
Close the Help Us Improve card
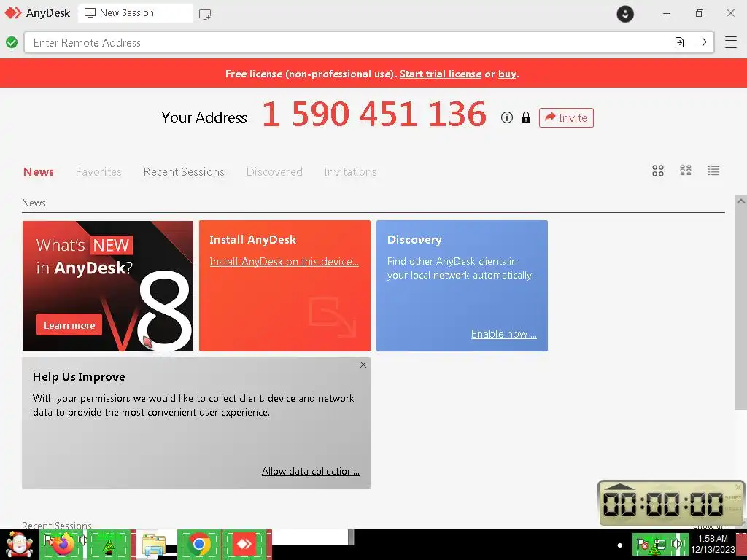pos(363,365)
